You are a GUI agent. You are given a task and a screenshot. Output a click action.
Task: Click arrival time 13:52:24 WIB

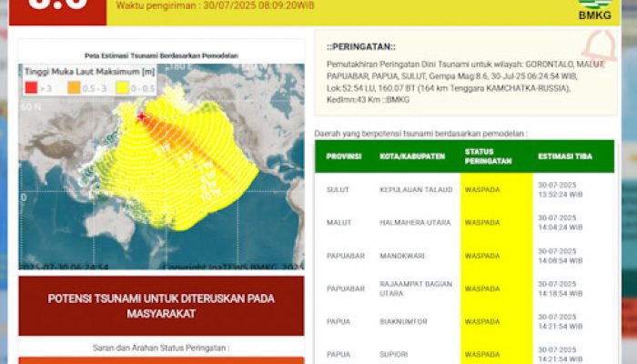[561, 189]
